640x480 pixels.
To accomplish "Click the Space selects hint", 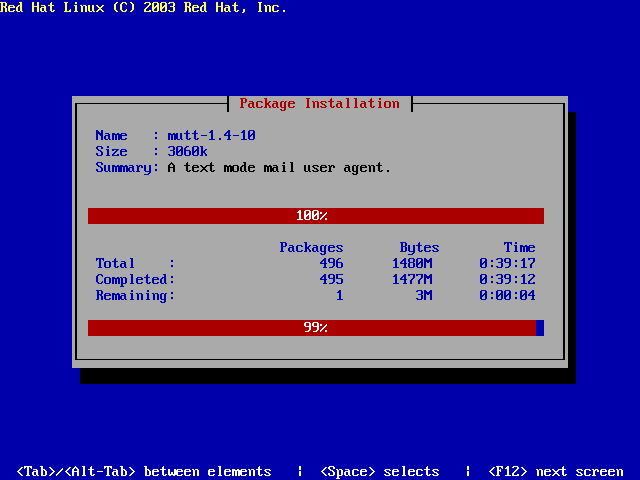I will (380, 472).
